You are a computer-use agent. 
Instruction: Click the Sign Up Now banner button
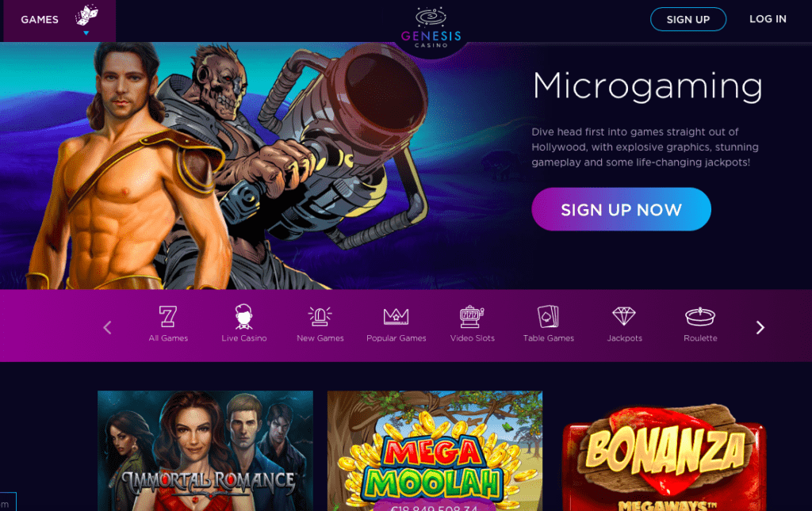tap(621, 209)
